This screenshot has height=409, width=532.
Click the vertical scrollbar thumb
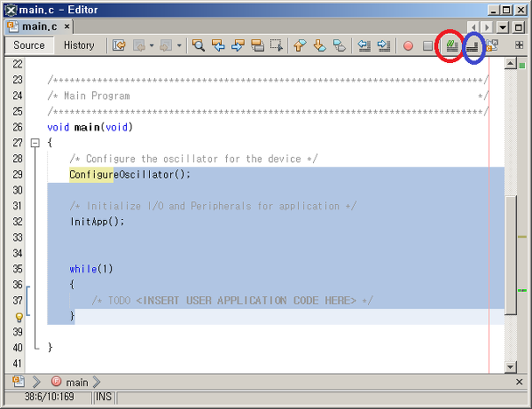coord(511,256)
